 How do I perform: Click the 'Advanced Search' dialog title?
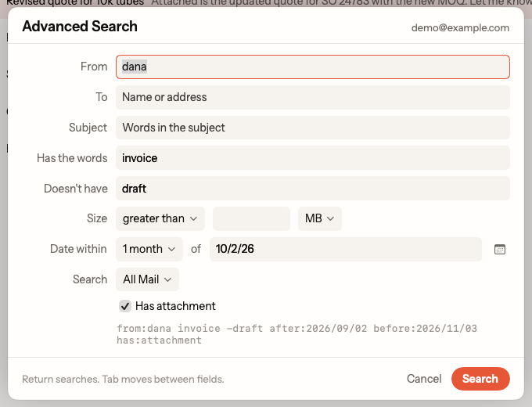80,26
